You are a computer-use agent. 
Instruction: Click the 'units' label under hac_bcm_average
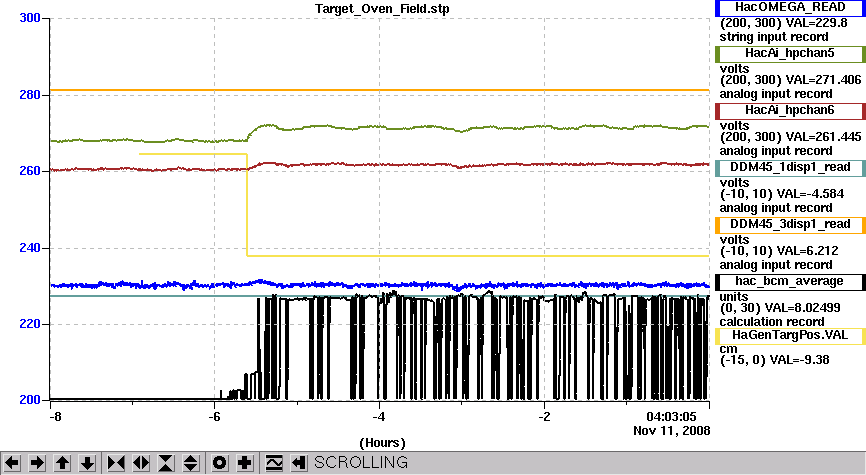click(x=734, y=297)
